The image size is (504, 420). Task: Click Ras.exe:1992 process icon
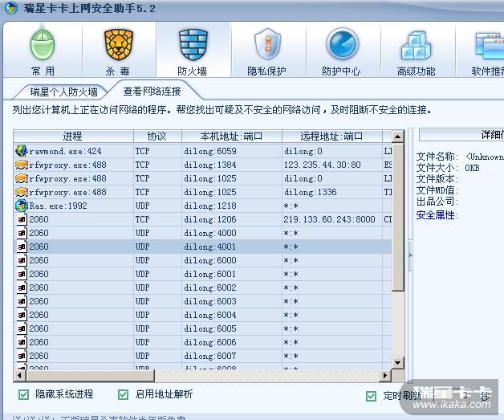(x=21, y=206)
